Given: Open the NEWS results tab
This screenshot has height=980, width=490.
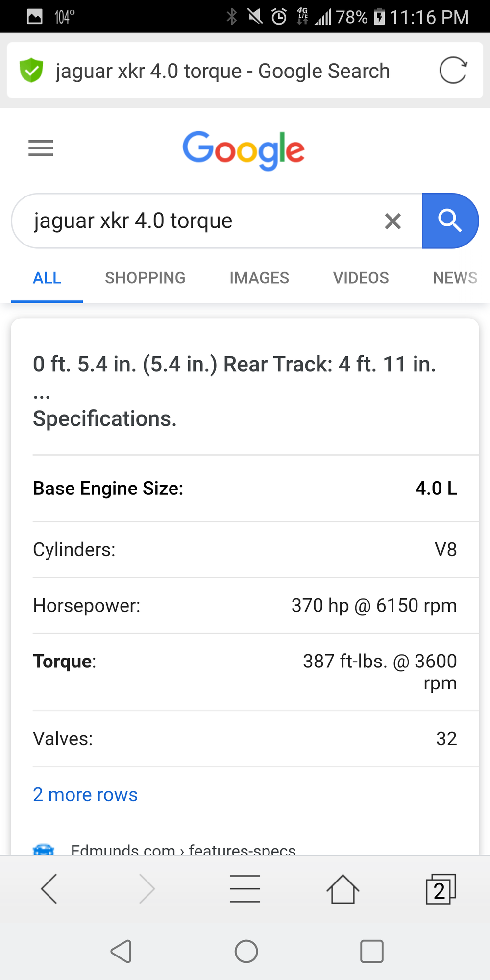Looking at the screenshot, I should point(455,278).
